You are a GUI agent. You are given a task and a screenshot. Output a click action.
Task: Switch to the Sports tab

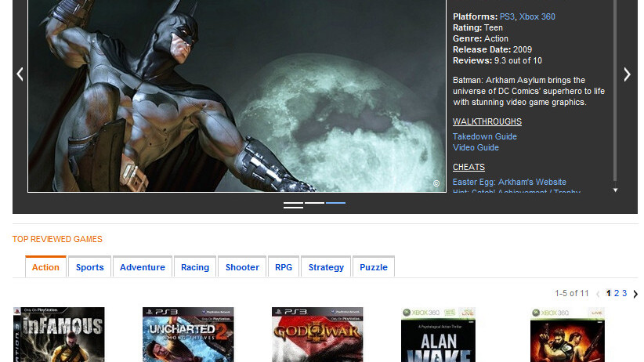90,267
